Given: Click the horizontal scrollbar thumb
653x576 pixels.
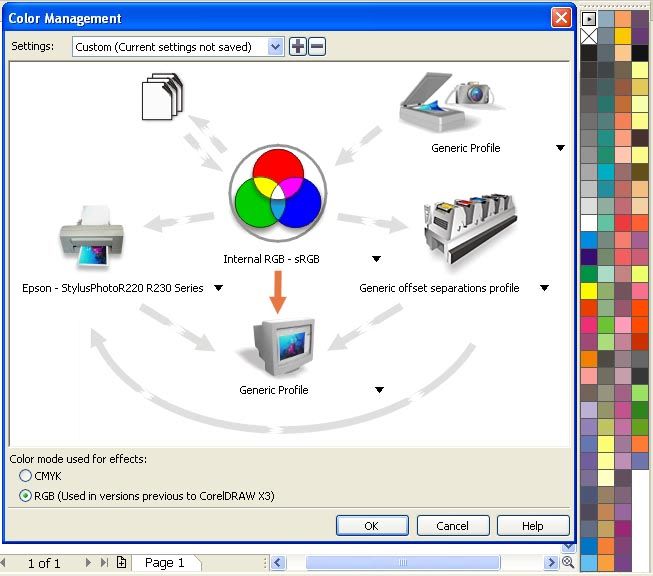Looking at the screenshot, I should 403,563.
